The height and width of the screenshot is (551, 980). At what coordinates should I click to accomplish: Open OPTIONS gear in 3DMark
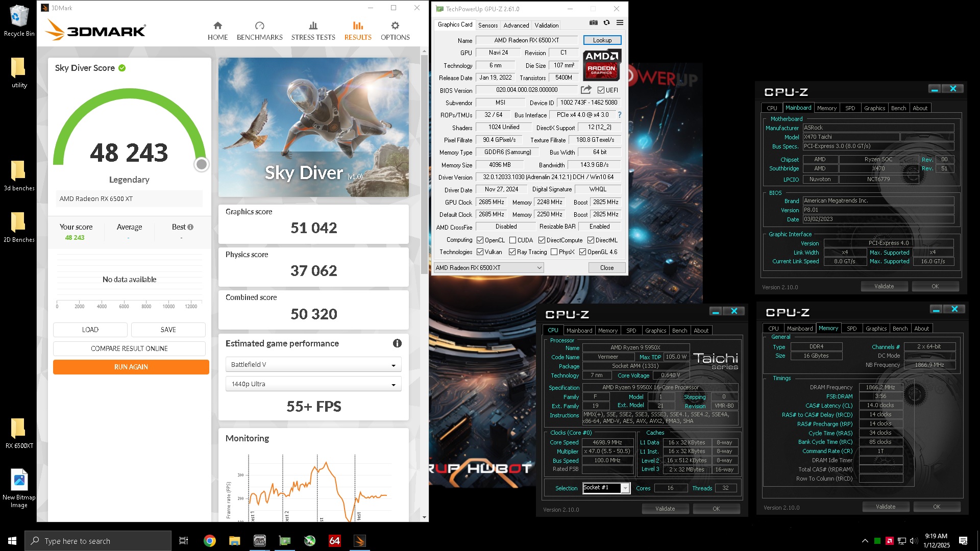click(395, 31)
